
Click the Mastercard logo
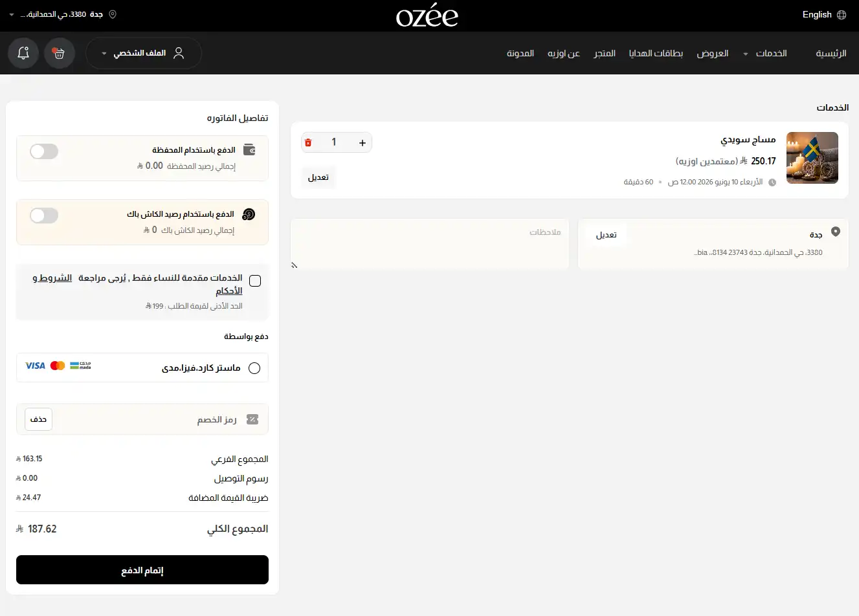pos(58,366)
